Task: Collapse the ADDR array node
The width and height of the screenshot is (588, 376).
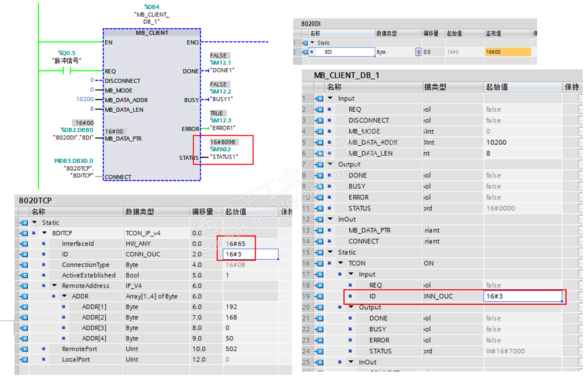Action: tap(64, 296)
